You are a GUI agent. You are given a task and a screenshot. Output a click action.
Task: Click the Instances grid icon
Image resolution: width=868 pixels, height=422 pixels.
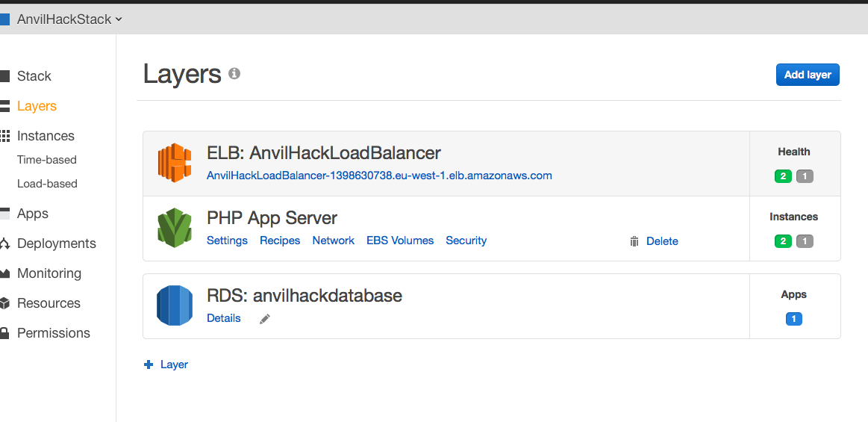[x=5, y=136]
